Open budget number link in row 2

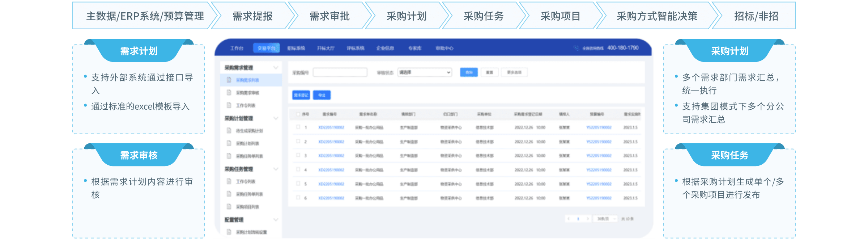[x=599, y=142]
